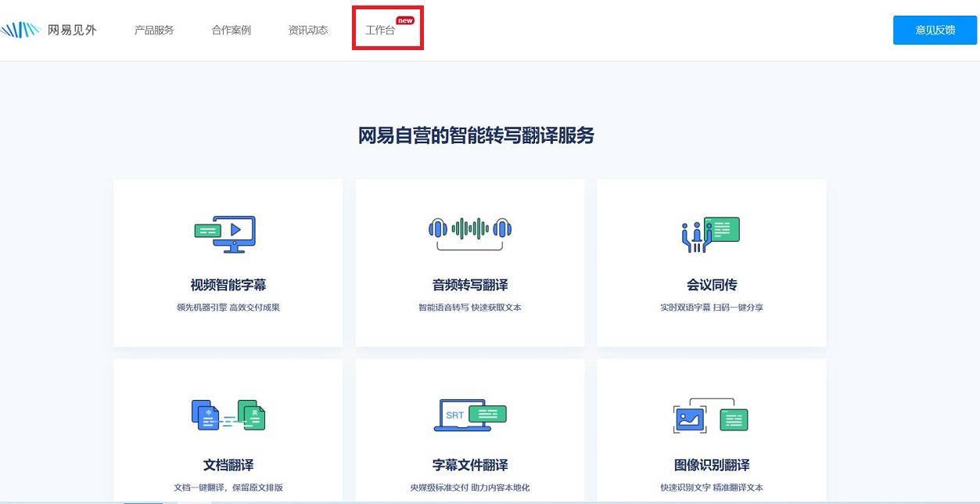
Task: Select the 图像识别翻译 picture icon
Action: tap(711, 415)
